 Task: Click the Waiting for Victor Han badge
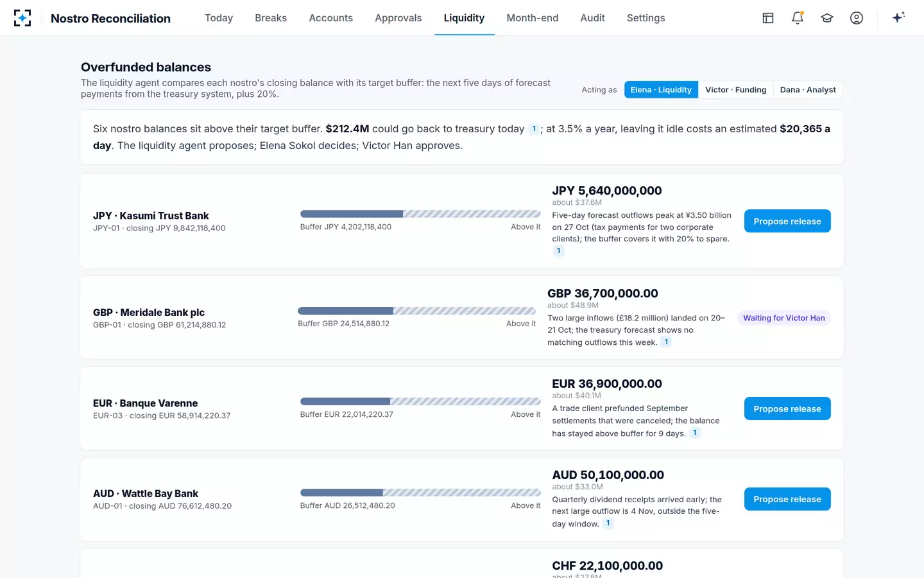coord(784,318)
